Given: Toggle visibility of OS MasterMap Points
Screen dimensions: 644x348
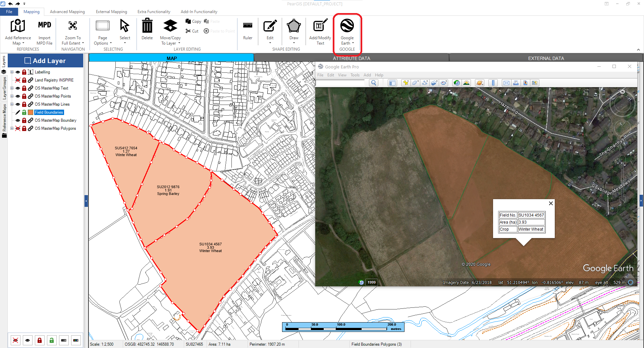Looking at the screenshot, I should (18, 96).
